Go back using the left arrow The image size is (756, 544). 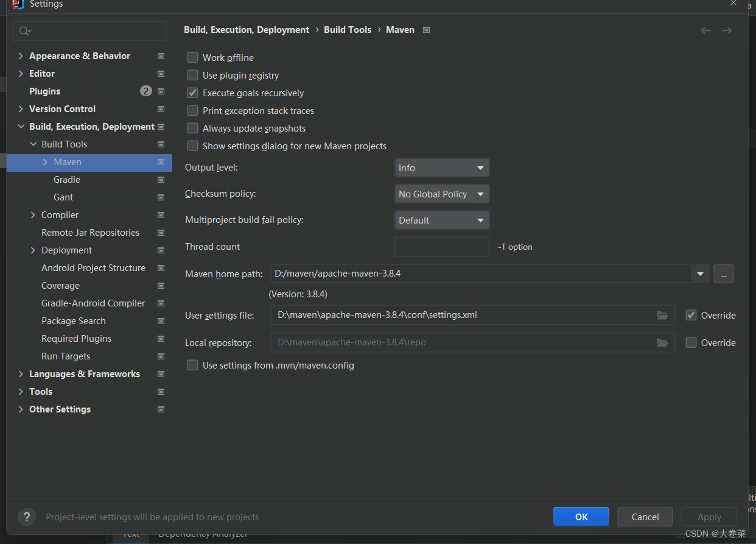click(x=705, y=30)
